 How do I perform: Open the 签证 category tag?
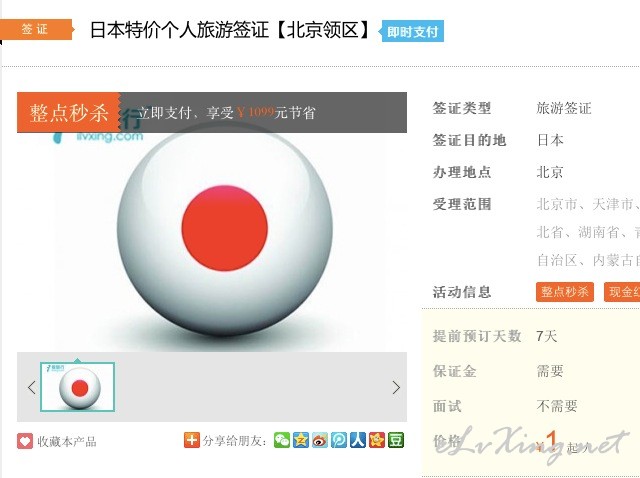pyautogui.click(x=37, y=29)
